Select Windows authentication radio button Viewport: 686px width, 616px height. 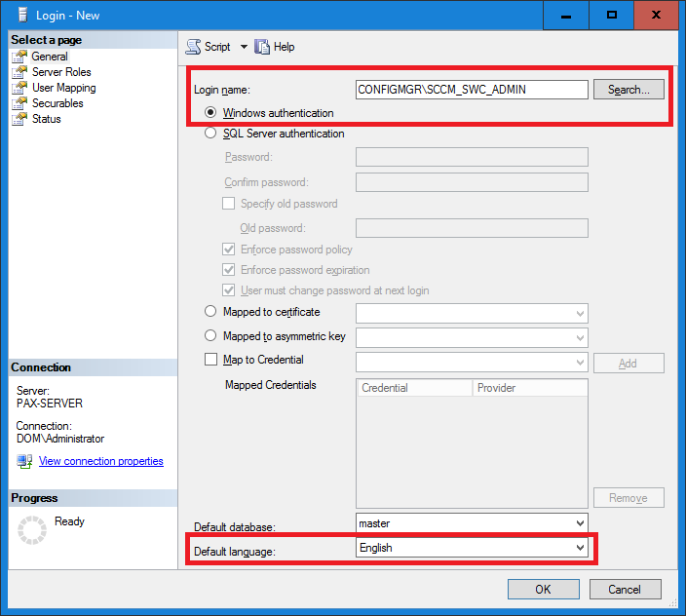tap(210, 113)
